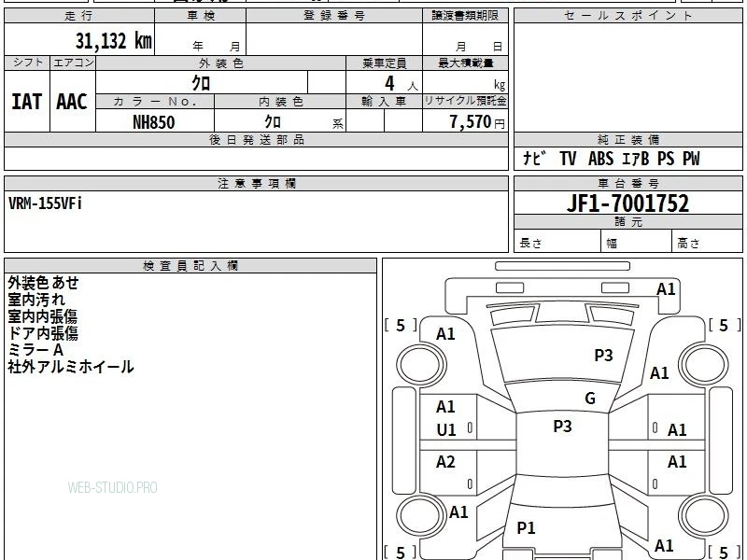Click the 高さ dimension label

[688, 244]
